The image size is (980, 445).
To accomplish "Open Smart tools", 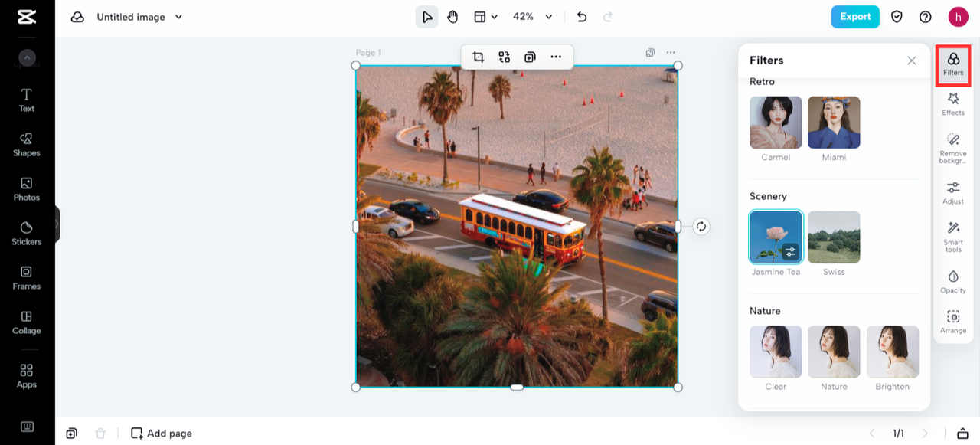I will click(x=953, y=236).
